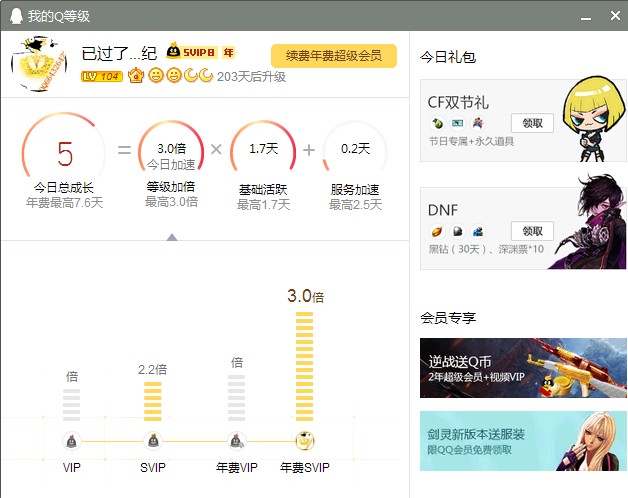Collapse the panel with the triangle pointer
628x498 pixels.
(x=172, y=237)
